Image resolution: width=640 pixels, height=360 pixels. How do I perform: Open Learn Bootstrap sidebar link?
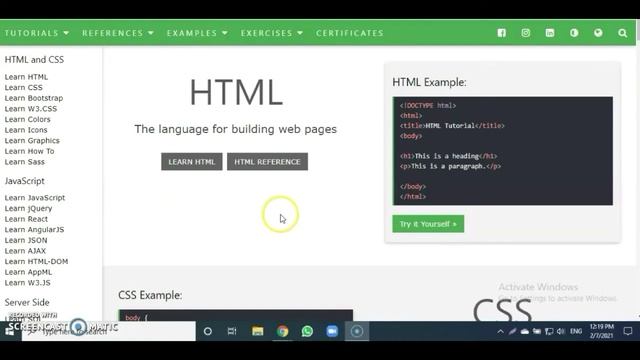click(34, 98)
